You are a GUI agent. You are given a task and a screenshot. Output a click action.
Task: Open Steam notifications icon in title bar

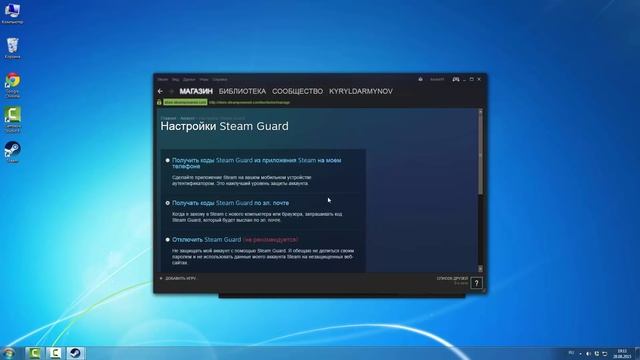pyautogui.click(x=420, y=79)
